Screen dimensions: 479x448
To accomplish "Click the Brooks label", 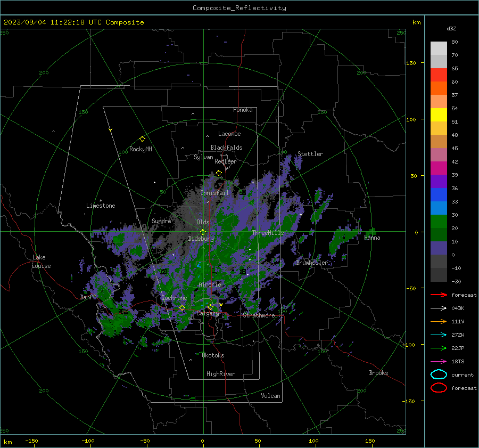I will tap(378, 373).
